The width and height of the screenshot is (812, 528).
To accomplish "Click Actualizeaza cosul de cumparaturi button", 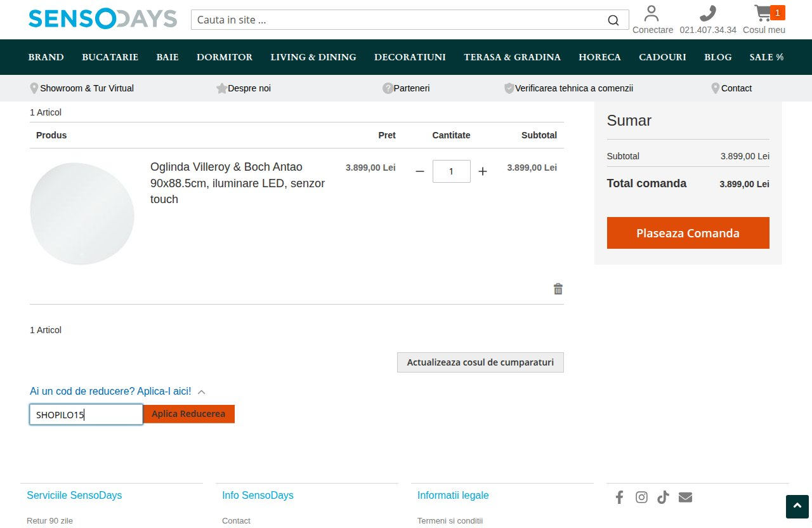I will point(480,362).
